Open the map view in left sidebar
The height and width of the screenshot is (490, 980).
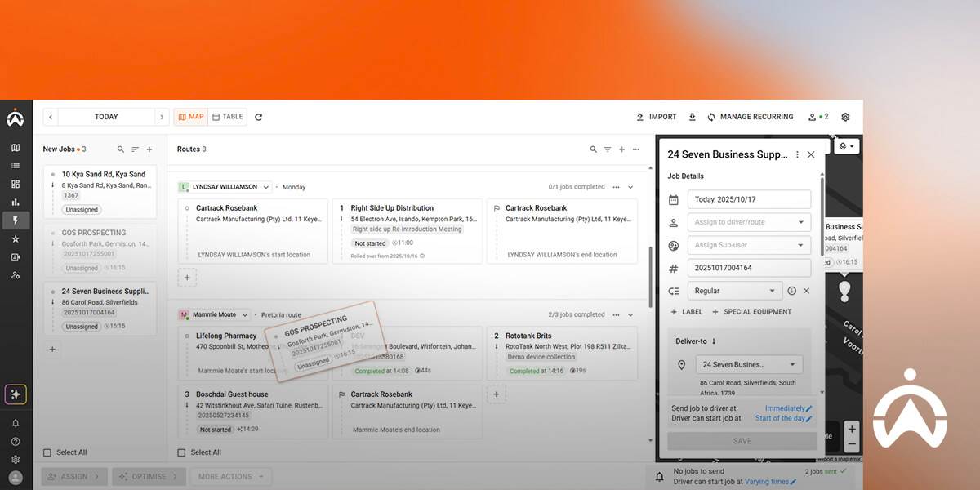[16, 148]
